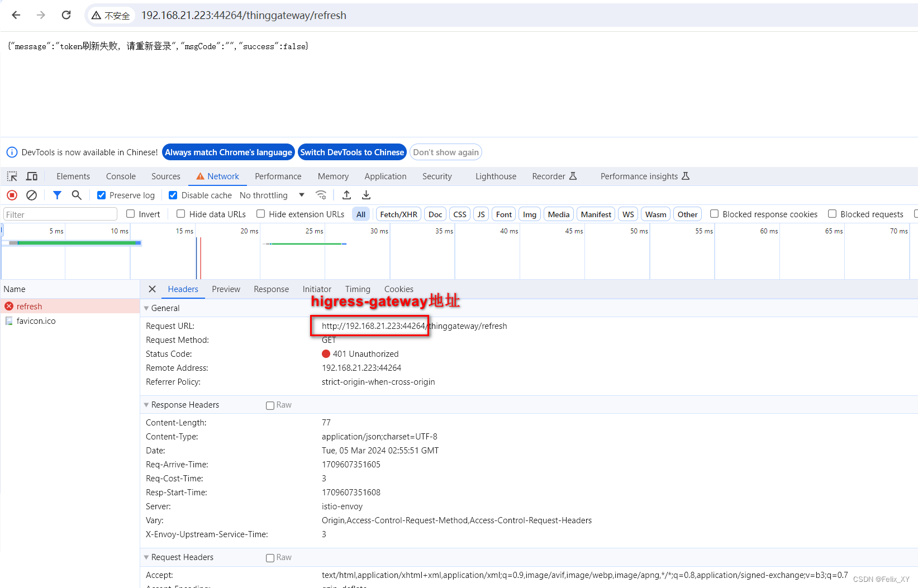
Task: Click Switch DevTools to Chinese
Action: (x=352, y=152)
